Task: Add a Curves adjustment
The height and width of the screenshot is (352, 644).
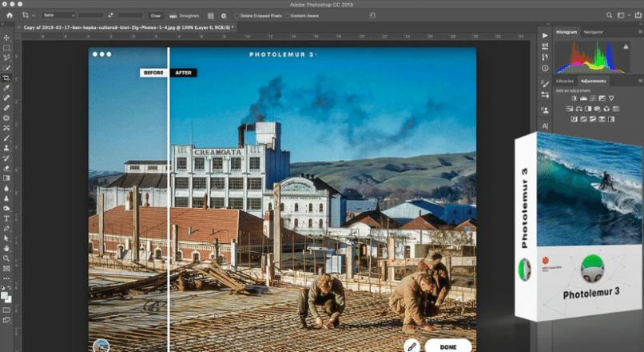Action: [593, 98]
